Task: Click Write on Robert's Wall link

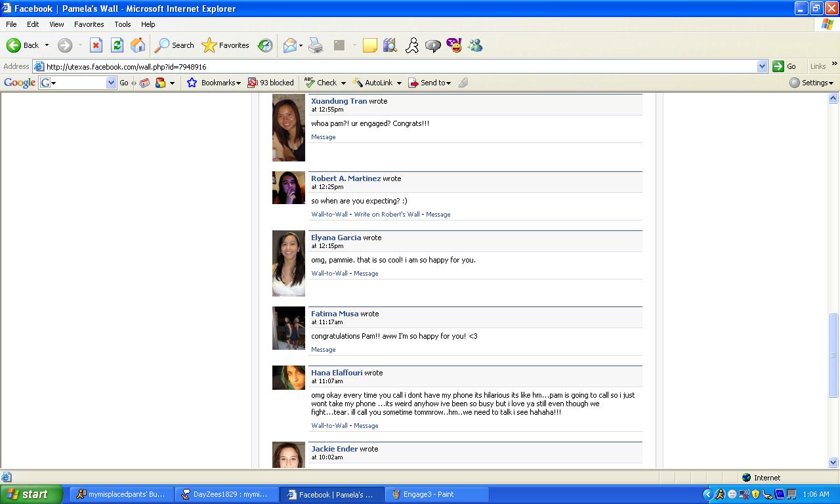Action: [387, 215]
